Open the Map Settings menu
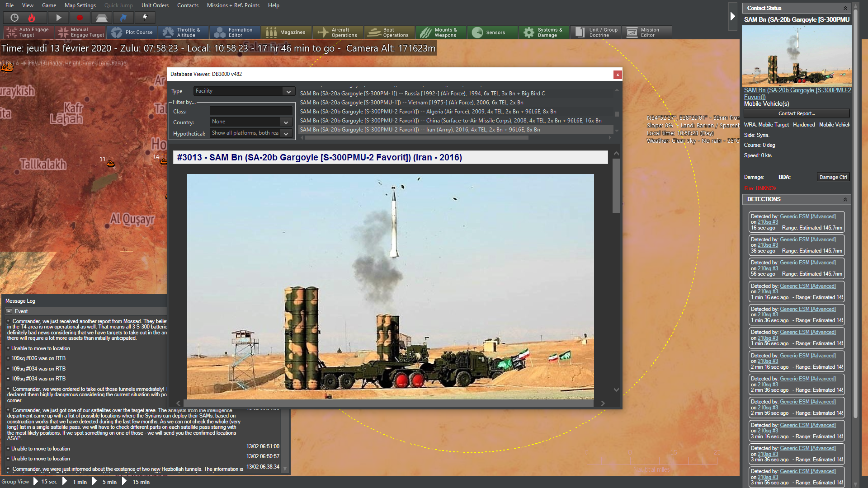The width and height of the screenshot is (868, 488). [x=80, y=5]
